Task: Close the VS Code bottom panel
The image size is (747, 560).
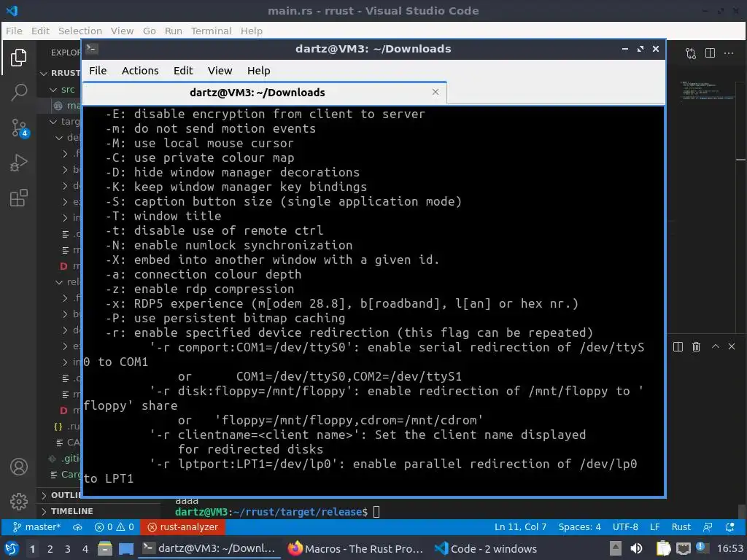Action: (x=732, y=346)
